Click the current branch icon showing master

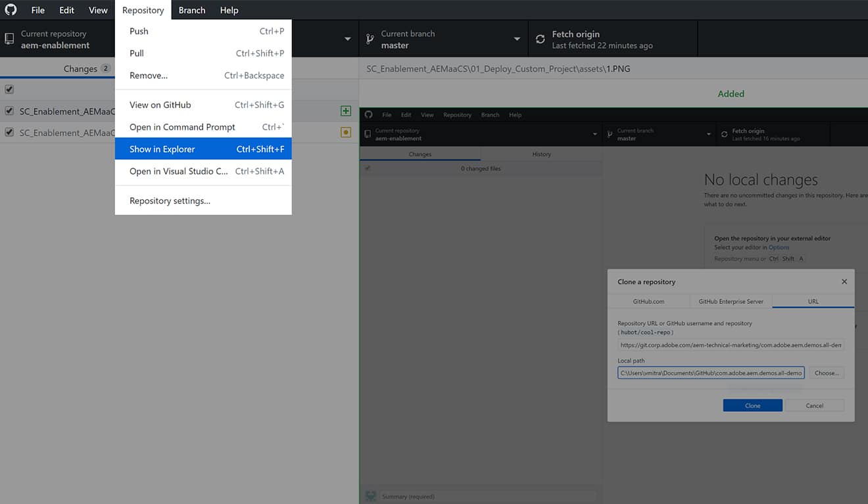point(370,38)
